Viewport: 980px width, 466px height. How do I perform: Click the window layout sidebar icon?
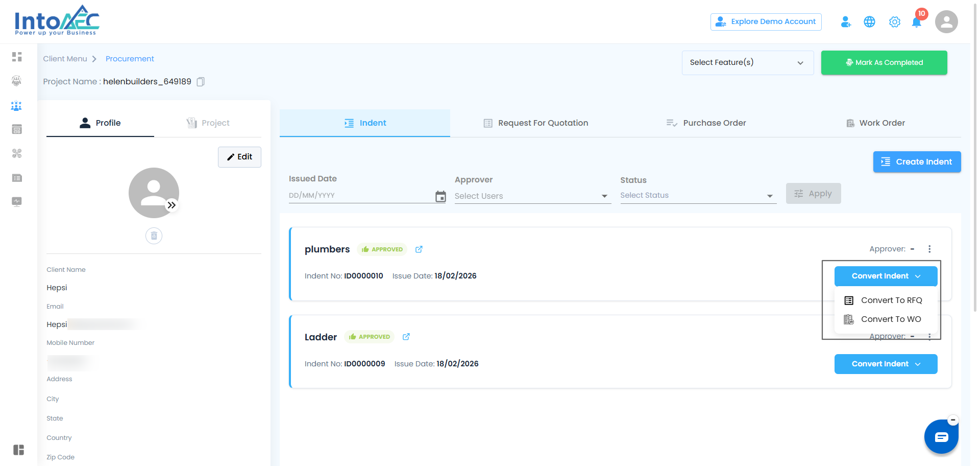point(17,129)
